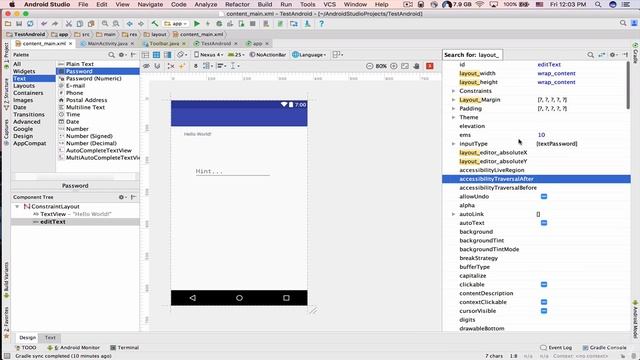
Task: Expand the Layout_Margin property group
Action: (453, 100)
